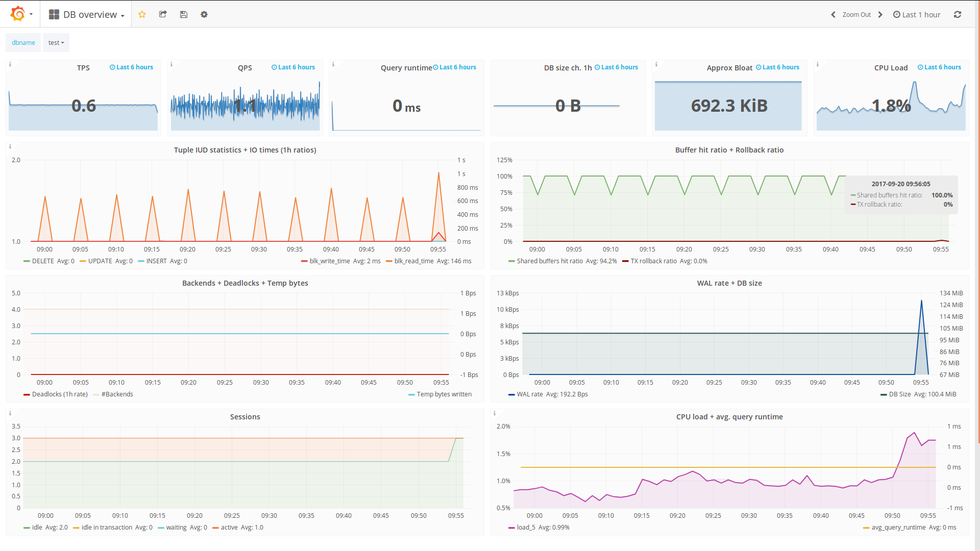Toggle the blk_read_time legend series
Screen dimensions: 980x551
point(413,261)
